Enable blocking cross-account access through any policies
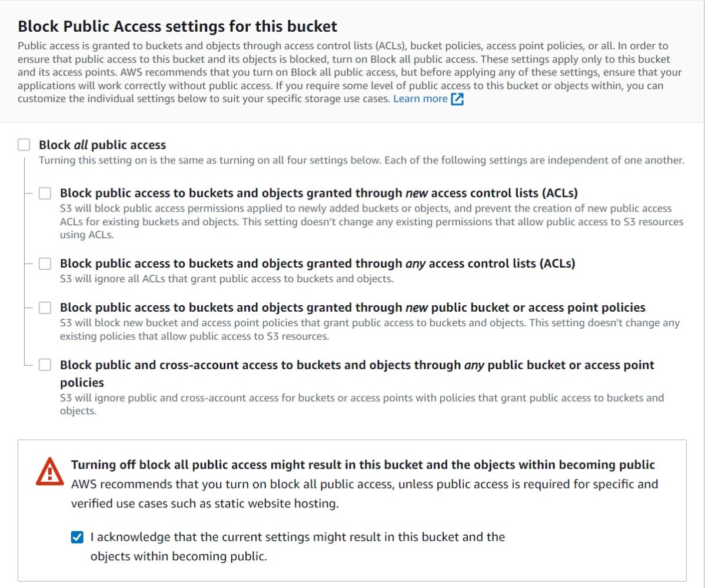Viewport: 705px width, 588px height. [44, 365]
